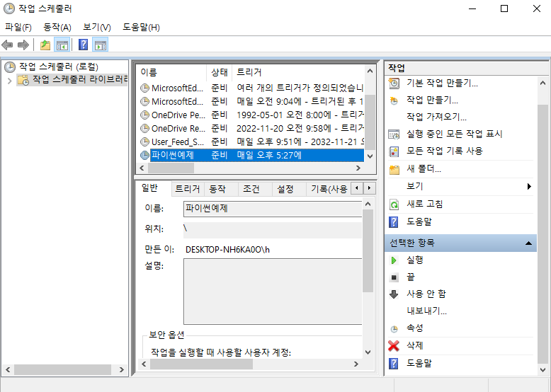Click the clock icon of User_Feed_S... task

[144, 142]
